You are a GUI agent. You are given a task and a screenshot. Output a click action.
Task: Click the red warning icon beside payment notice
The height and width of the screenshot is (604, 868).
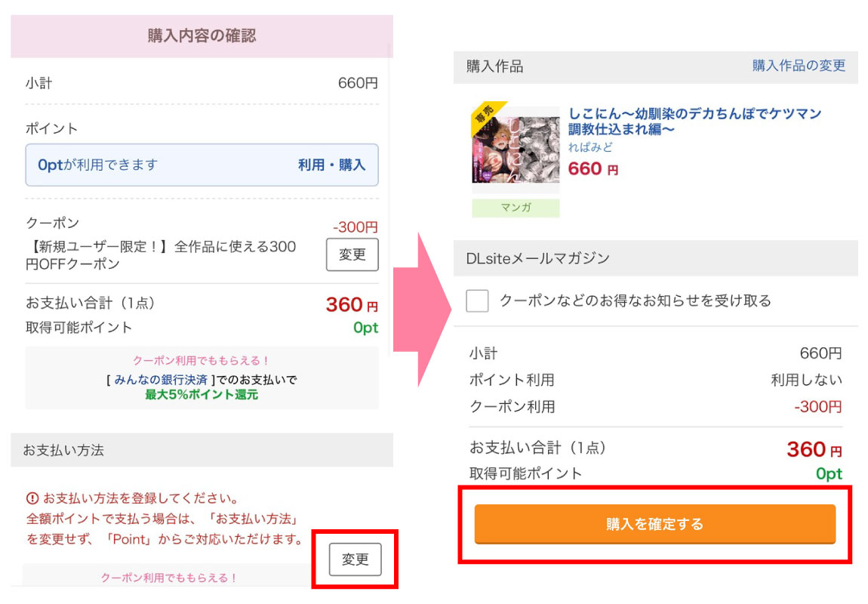(x=32, y=498)
